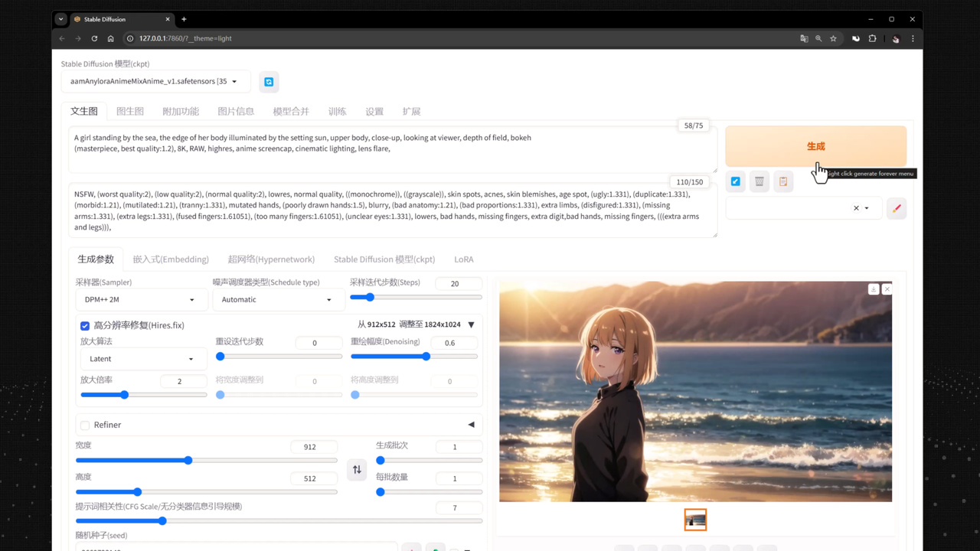Enable the Refiner checkbox
Viewport: 980px width, 551px height.
tap(85, 425)
